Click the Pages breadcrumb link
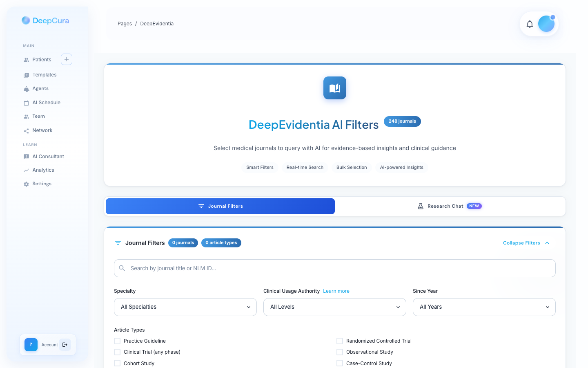 pyautogui.click(x=125, y=24)
